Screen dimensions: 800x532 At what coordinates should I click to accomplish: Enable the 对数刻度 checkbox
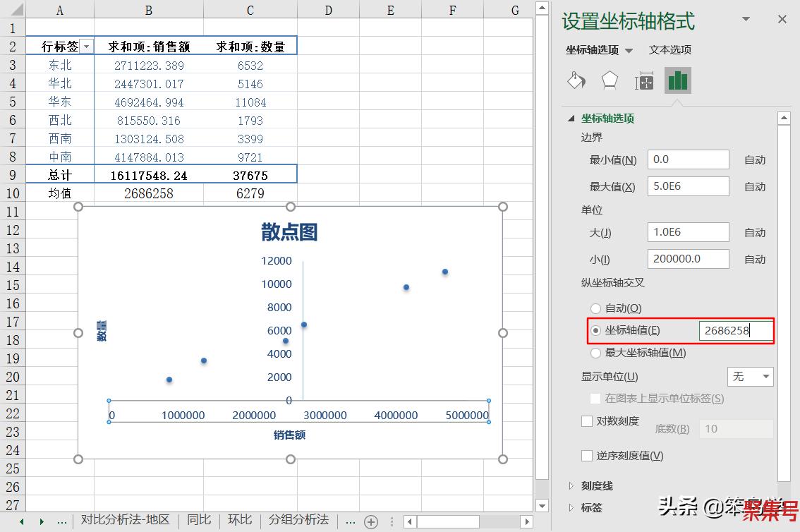tap(586, 421)
